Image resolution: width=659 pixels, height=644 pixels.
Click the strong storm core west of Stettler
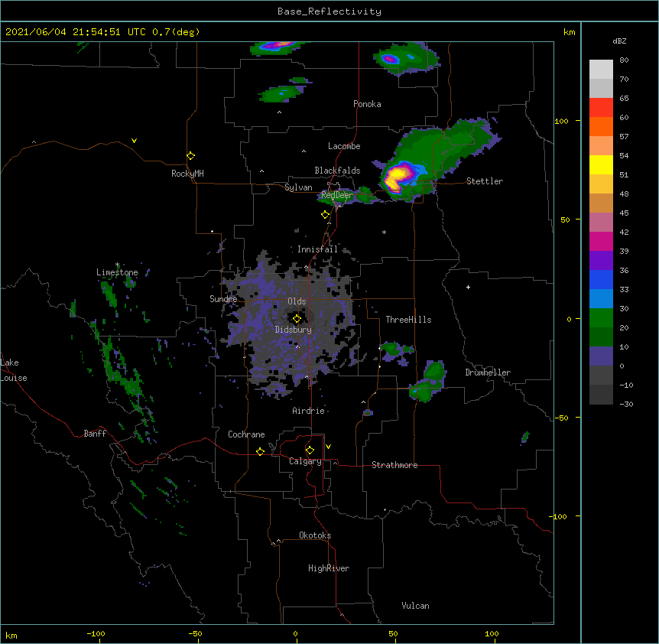click(396, 177)
